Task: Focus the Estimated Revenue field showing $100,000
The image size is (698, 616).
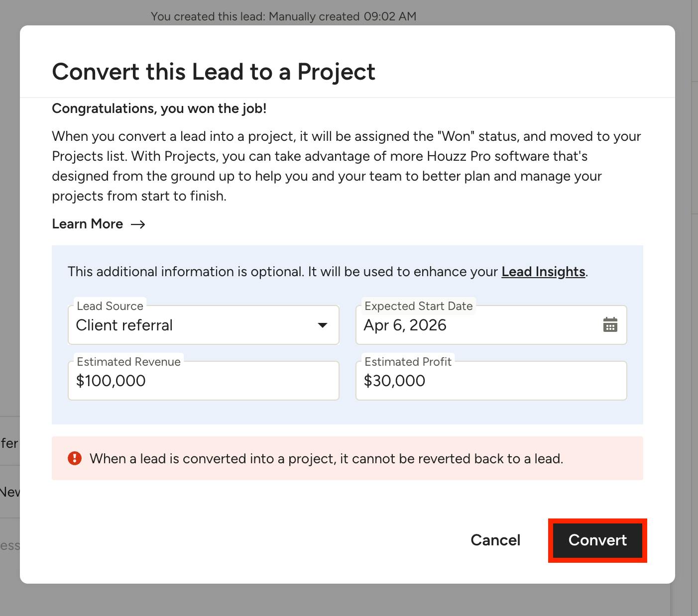Action: pos(203,381)
